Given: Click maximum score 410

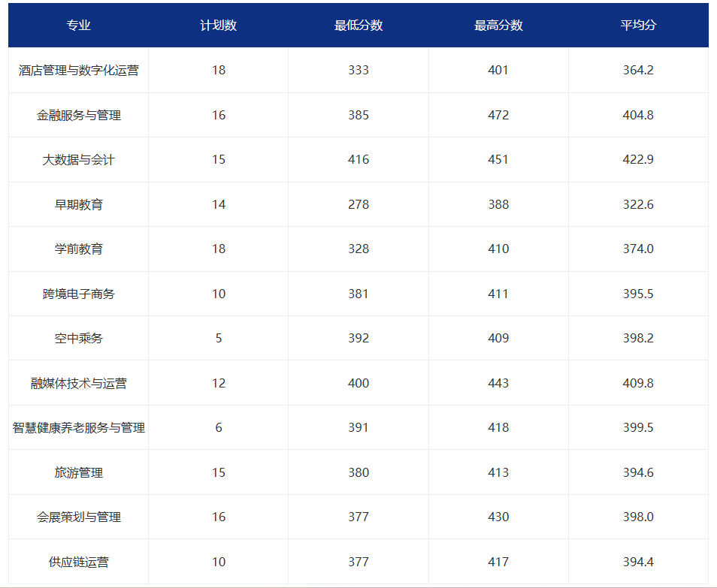Looking at the screenshot, I should coord(498,249).
